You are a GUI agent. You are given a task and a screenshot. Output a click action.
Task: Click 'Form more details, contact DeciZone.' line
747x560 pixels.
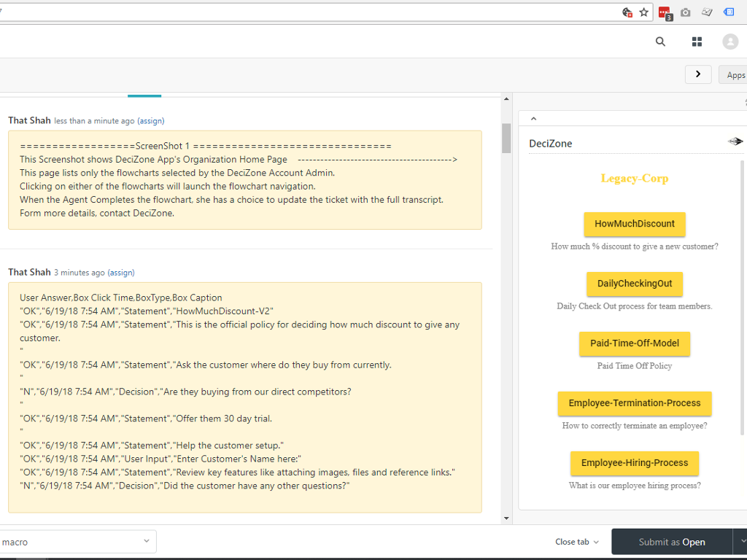(x=97, y=214)
